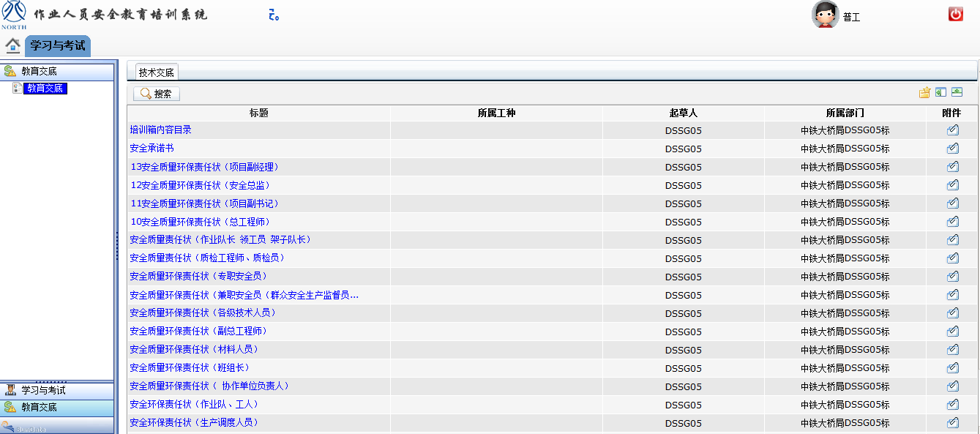Open attachment icon for 培训箱内容目录 row

(x=952, y=130)
